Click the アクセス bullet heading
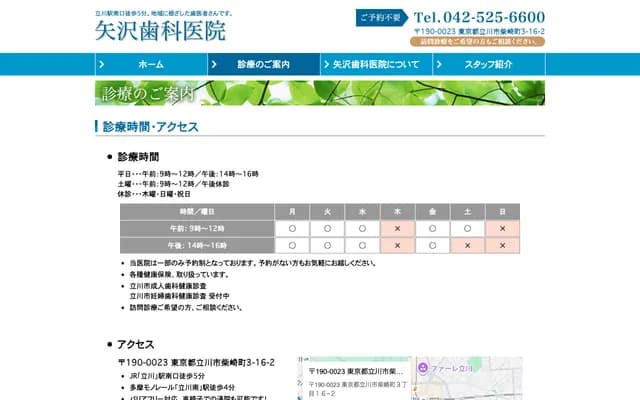Image resolution: width=640 pixels, height=400 pixels. 136,344
